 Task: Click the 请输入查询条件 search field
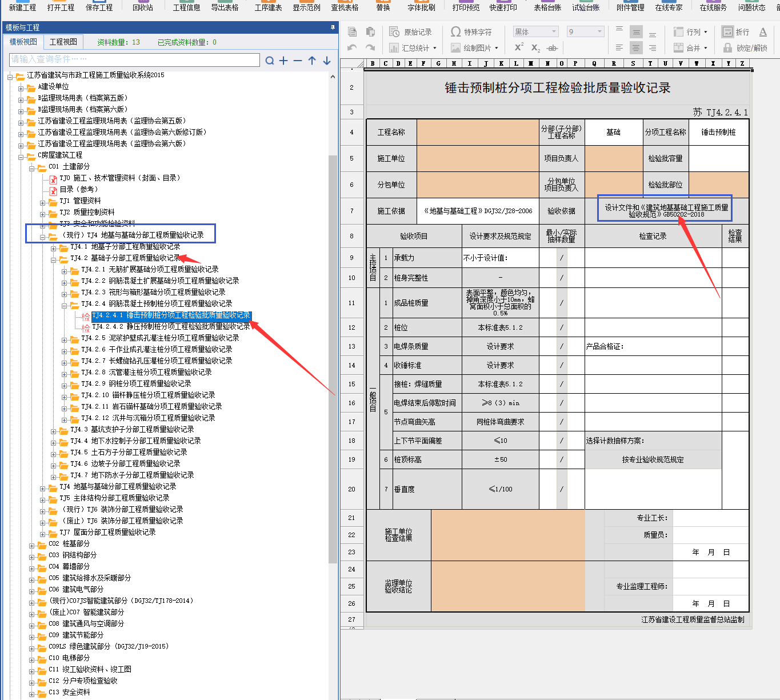134,59
